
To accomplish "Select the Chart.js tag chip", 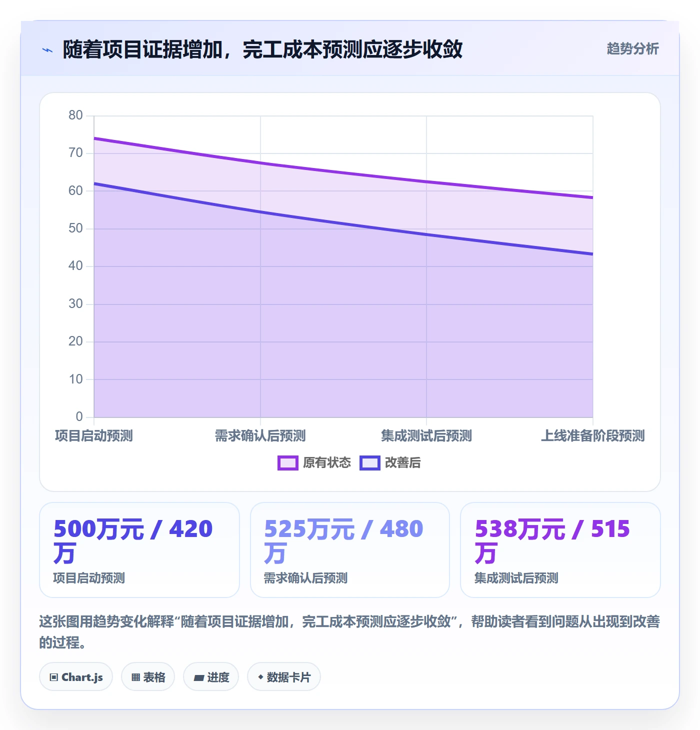I will [76, 677].
